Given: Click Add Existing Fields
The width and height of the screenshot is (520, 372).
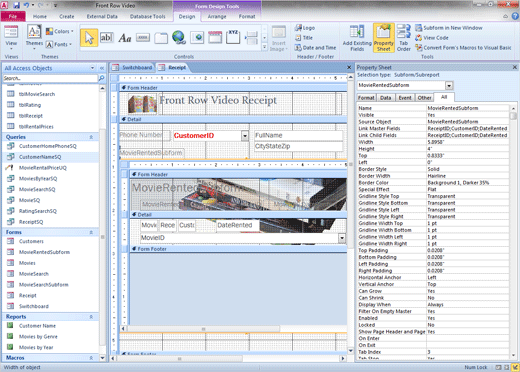Looking at the screenshot, I should coord(357,38).
